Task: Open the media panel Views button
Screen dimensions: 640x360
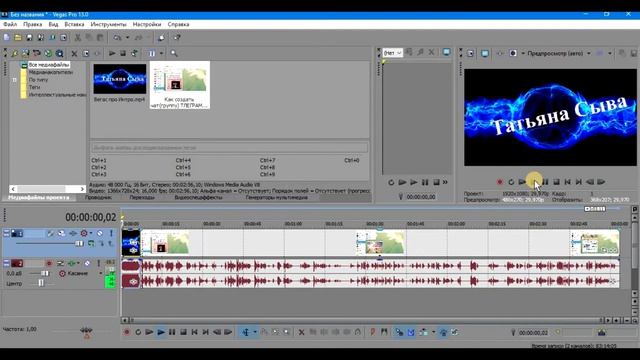Action: click(x=152, y=53)
